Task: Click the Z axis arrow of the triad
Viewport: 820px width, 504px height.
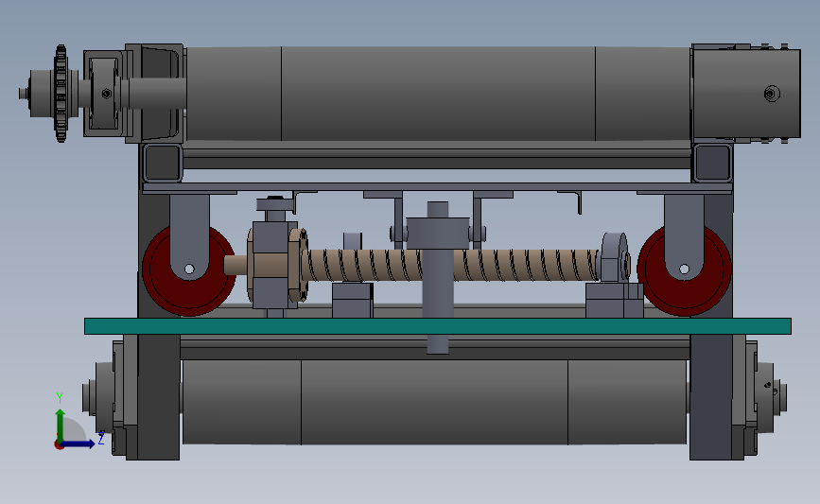Action: coord(79,444)
